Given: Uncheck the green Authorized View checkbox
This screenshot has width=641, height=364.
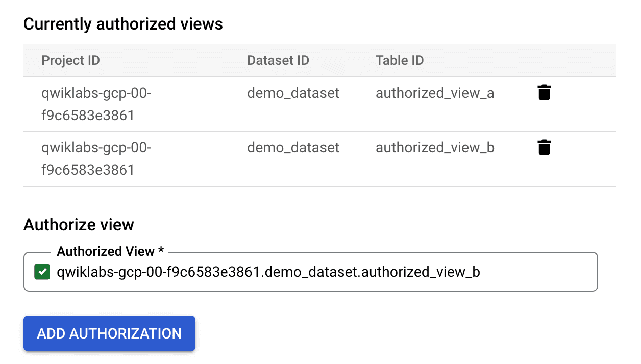Looking at the screenshot, I should (x=42, y=272).
